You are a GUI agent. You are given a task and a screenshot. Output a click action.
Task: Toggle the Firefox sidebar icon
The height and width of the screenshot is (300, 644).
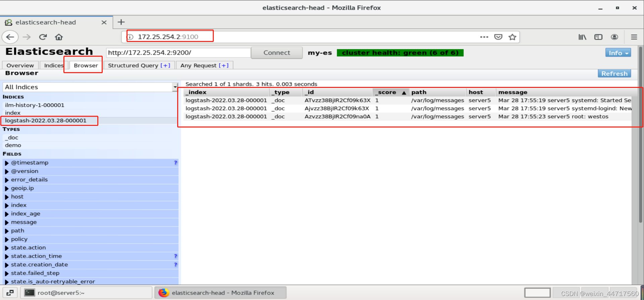pyautogui.click(x=598, y=37)
